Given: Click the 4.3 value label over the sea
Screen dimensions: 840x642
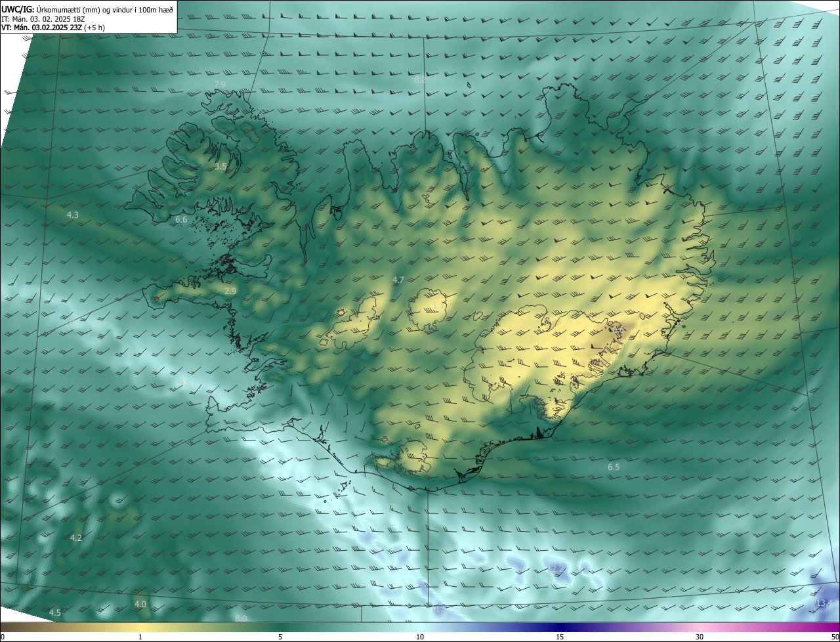Looking at the screenshot, I should [x=73, y=215].
